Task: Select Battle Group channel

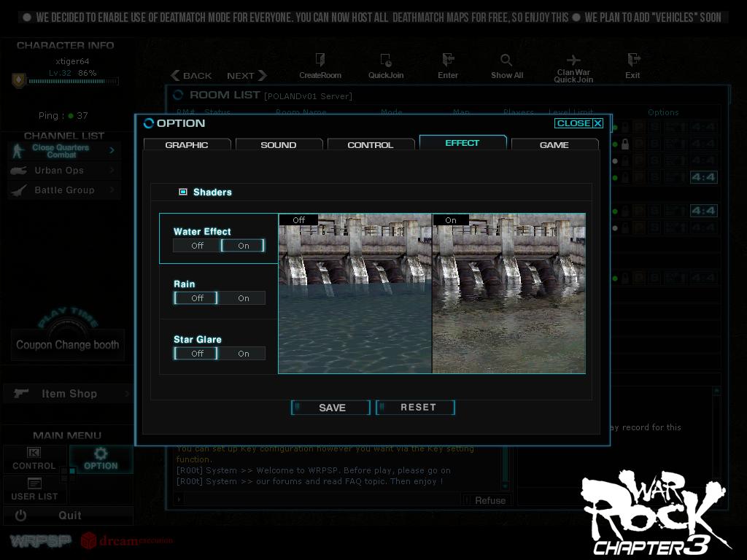Action: (64, 190)
